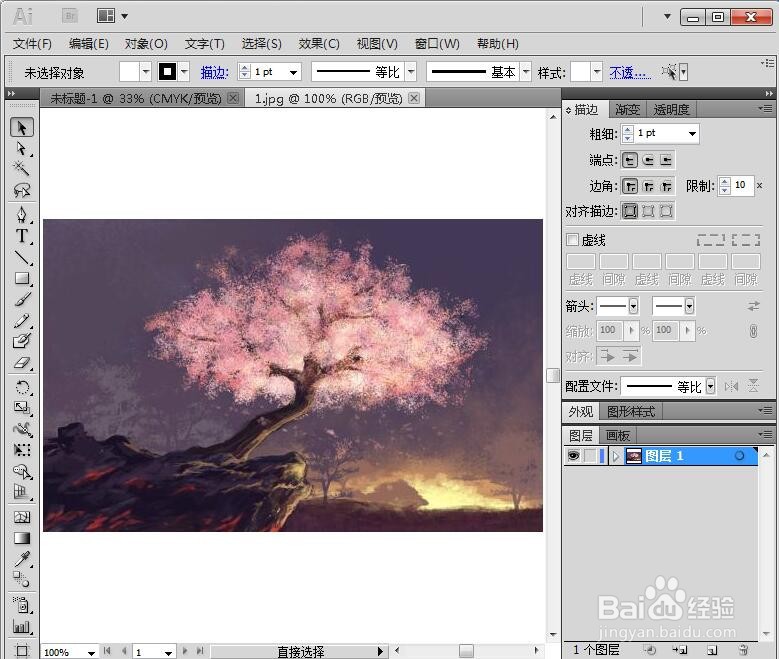Open Adobe Bridge from Br icon
The width and height of the screenshot is (779, 659).
click(70, 16)
